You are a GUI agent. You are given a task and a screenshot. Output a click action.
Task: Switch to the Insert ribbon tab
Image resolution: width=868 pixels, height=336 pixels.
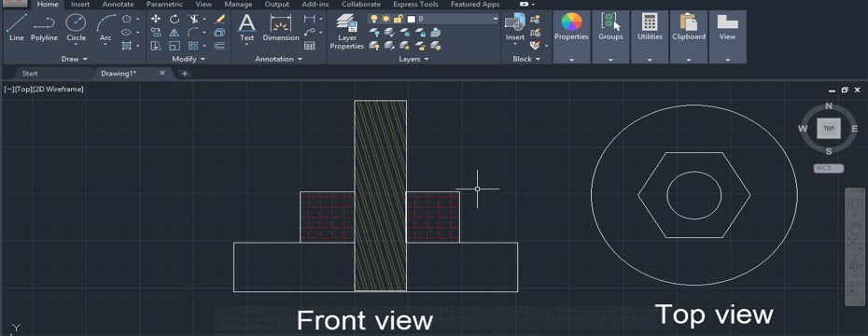[80, 5]
